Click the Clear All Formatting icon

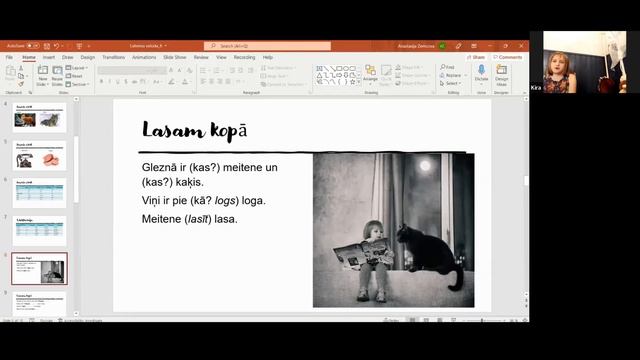pyautogui.click(x=189, y=71)
